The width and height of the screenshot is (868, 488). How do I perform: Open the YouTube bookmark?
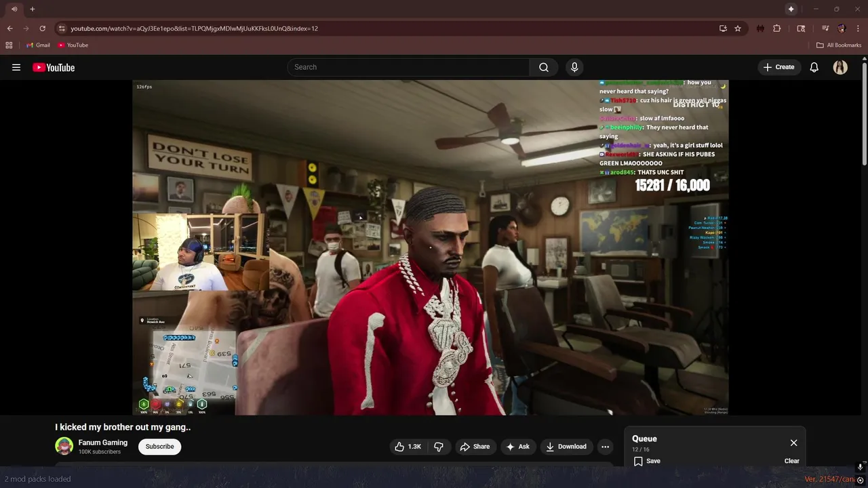73,45
